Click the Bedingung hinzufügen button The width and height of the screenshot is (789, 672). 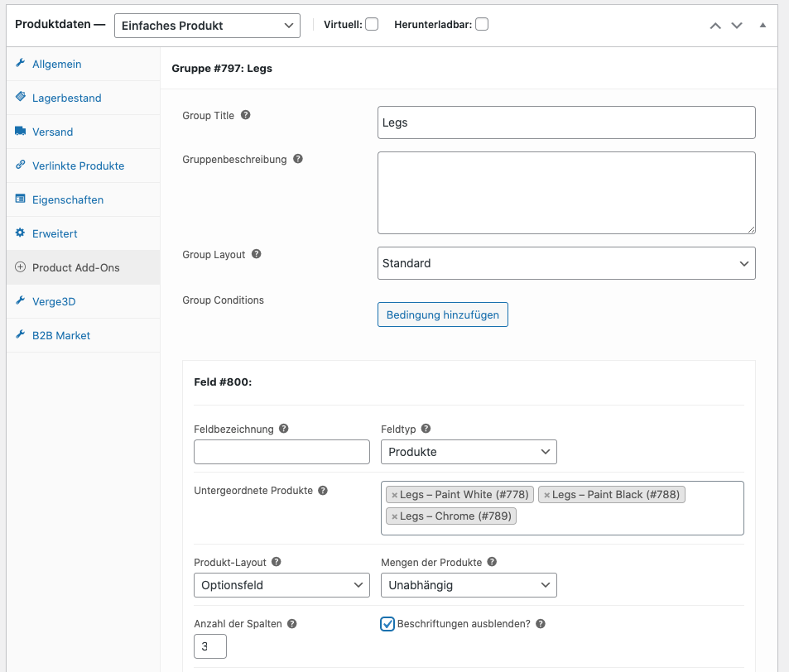click(x=443, y=314)
